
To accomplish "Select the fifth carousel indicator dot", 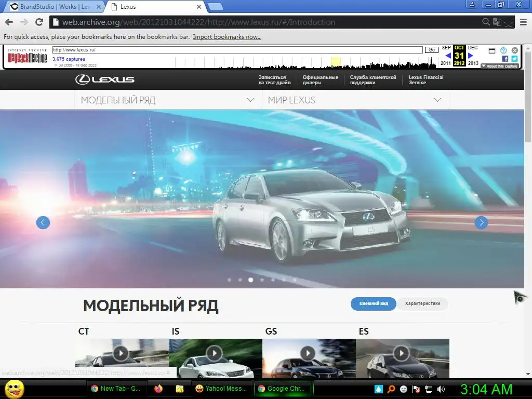I will [273, 280].
